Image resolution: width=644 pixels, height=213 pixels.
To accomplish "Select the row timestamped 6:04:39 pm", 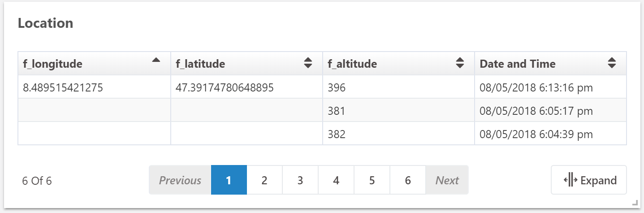I will (322, 134).
